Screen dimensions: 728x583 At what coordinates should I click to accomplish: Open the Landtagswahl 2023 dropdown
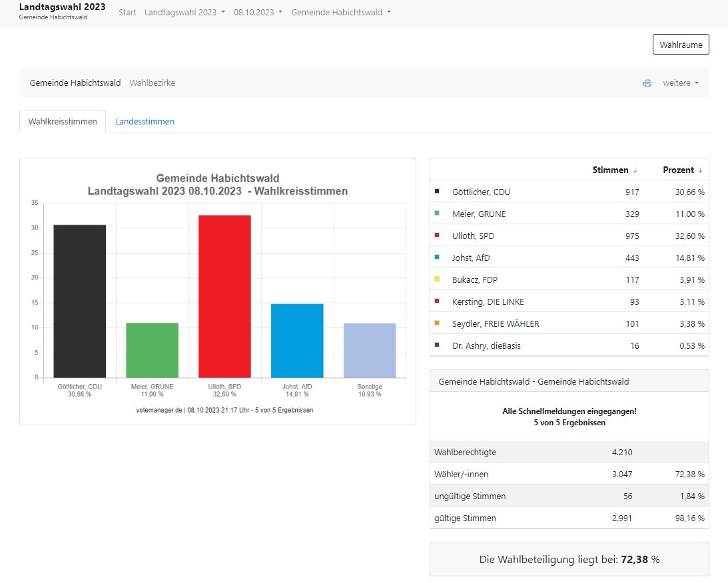184,12
